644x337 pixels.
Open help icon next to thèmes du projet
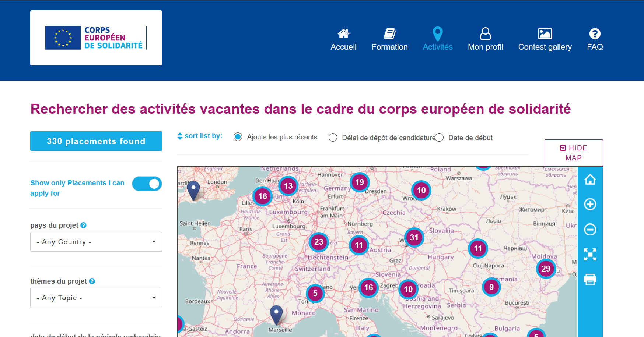92,281
